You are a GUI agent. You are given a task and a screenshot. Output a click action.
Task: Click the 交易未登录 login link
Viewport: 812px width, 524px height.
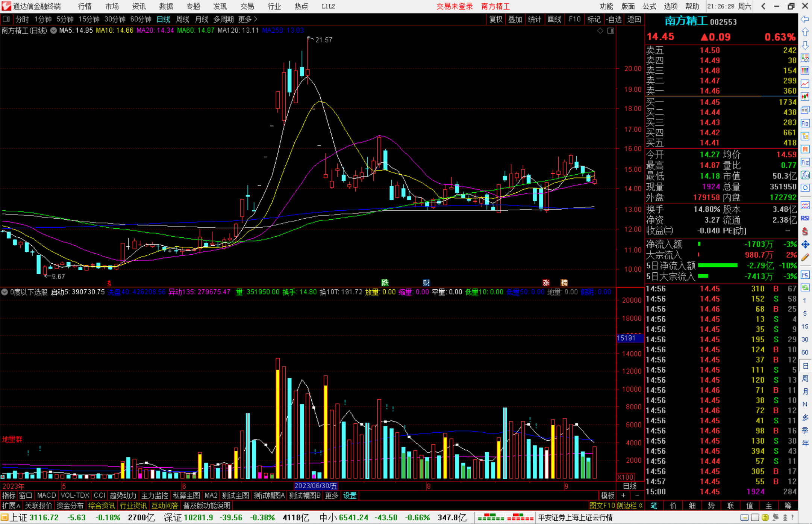454,6
